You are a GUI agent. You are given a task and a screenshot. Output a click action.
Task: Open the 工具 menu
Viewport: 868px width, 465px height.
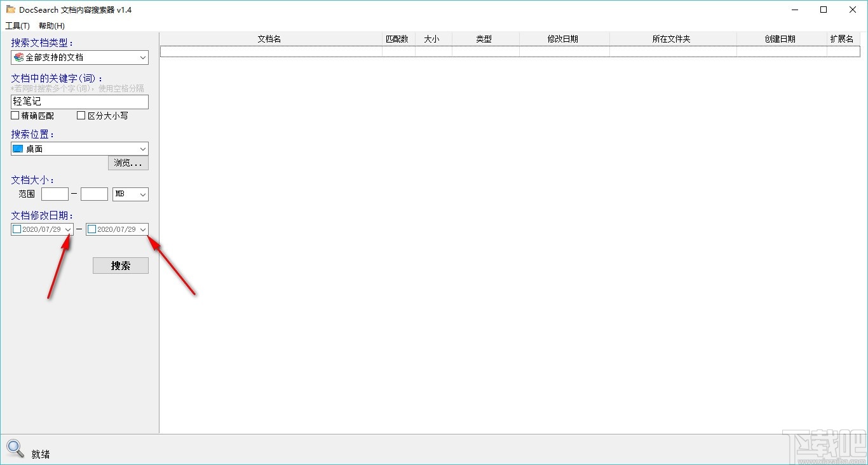click(x=17, y=25)
